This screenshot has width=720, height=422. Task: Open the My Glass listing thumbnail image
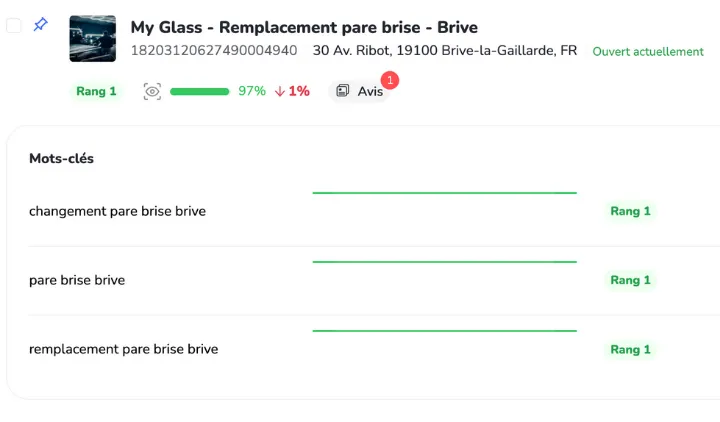point(92,38)
